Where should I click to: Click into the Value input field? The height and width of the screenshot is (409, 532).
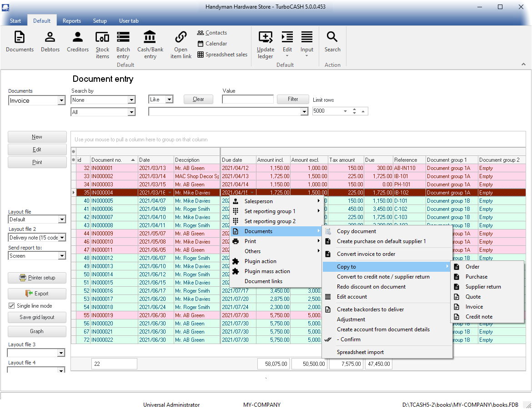(248, 99)
